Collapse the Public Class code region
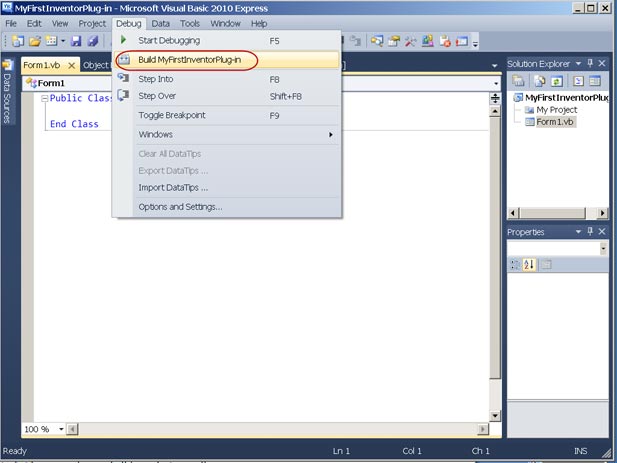 tap(45, 99)
